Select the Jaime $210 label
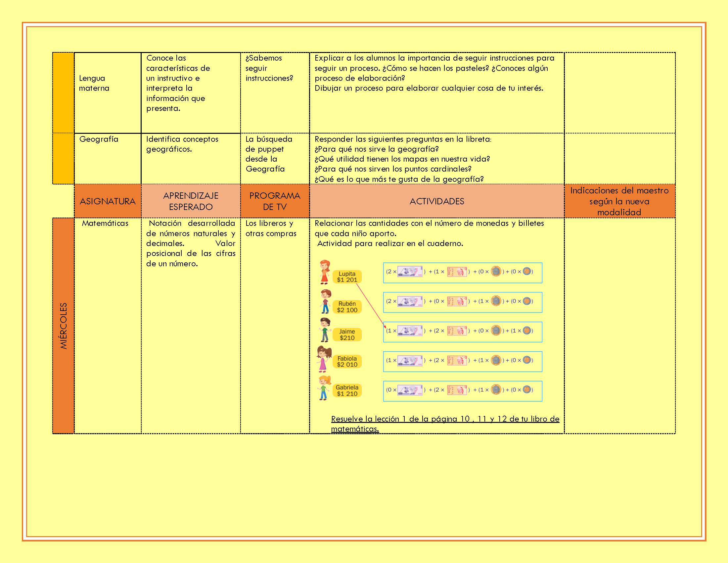The width and height of the screenshot is (728, 563). (347, 334)
